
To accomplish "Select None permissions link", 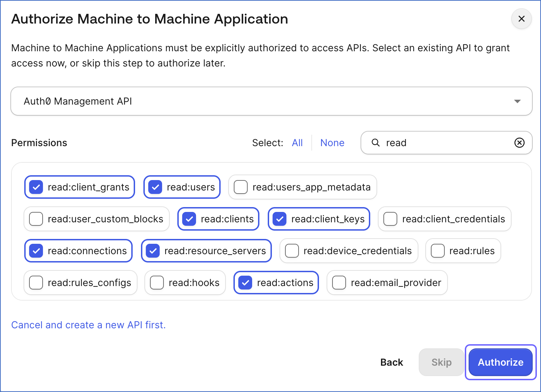I will [x=332, y=143].
